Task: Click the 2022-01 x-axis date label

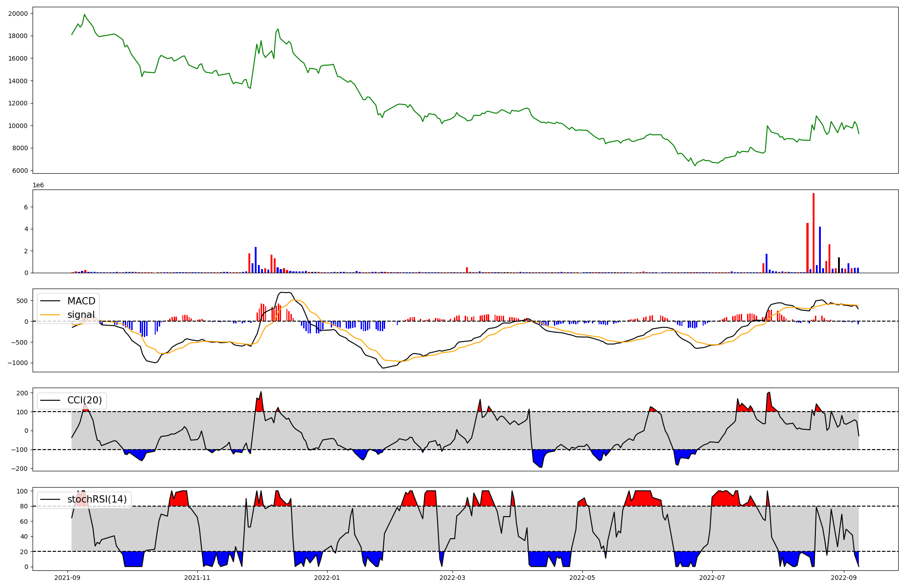Action: 327,578
